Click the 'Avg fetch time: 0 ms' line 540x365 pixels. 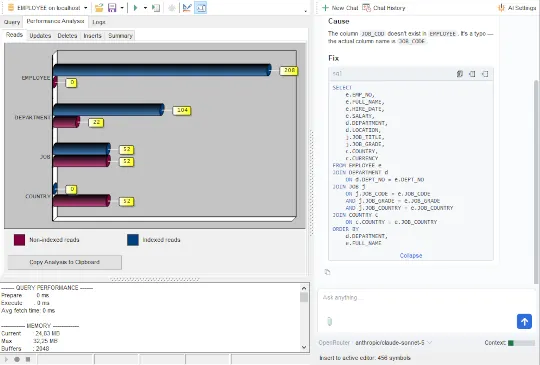pyautogui.click(x=28, y=311)
